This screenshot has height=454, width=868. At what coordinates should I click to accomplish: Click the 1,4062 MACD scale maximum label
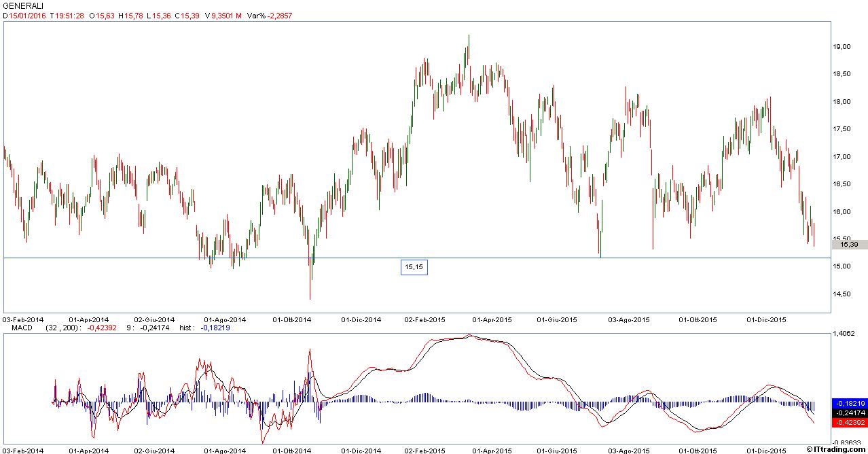click(845, 334)
